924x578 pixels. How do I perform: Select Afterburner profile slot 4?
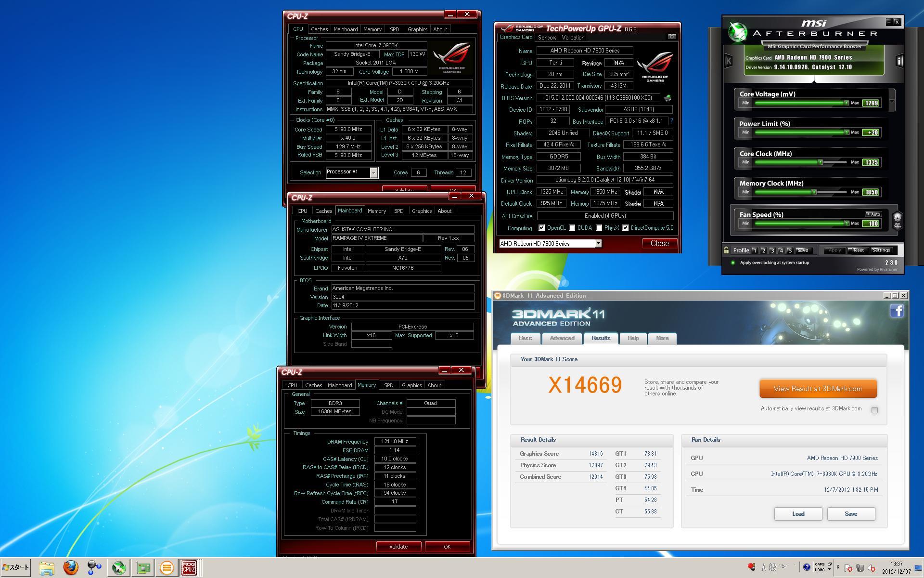tap(781, 250)
